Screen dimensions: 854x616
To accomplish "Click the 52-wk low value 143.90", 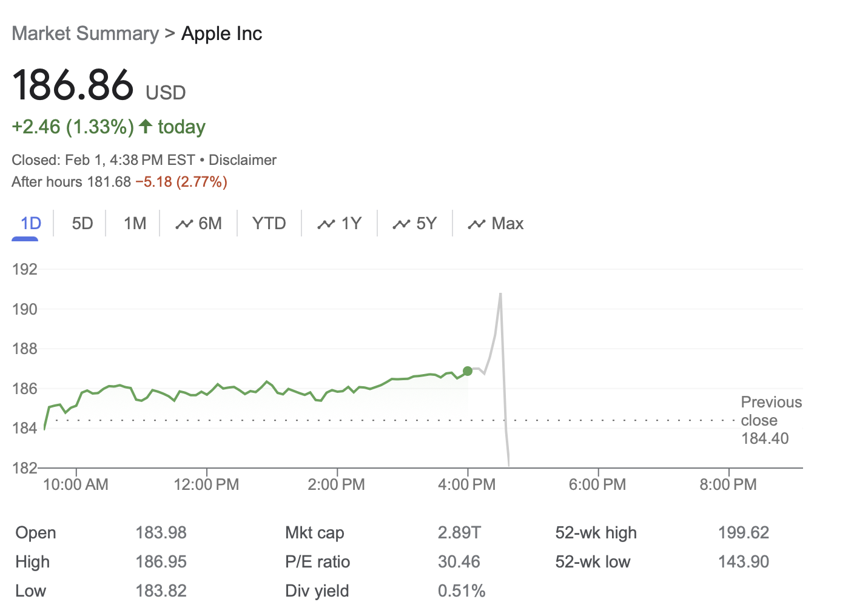I will (x=744, y=562).
